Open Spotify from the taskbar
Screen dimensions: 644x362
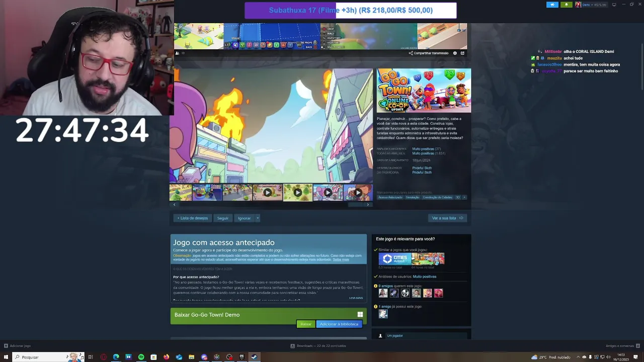tap(141, 357)
